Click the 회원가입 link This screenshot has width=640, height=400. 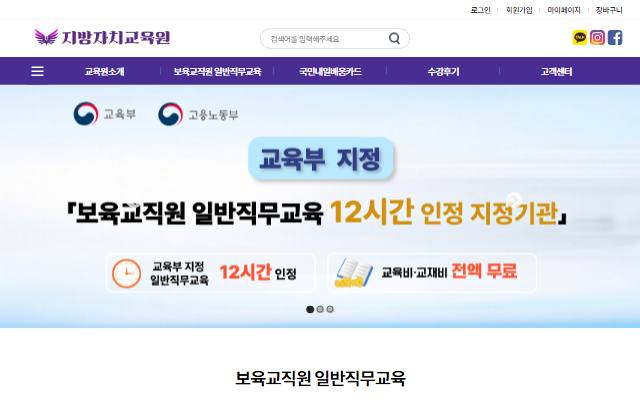point(519,10)
